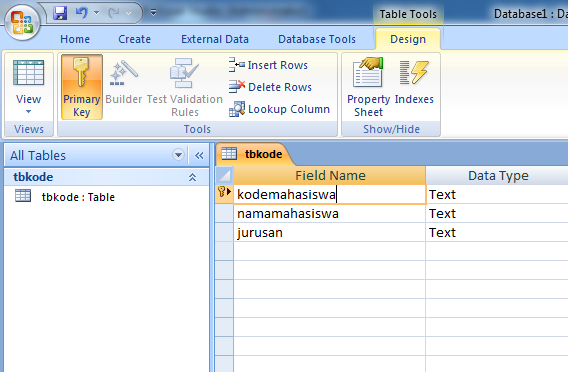
Task: Customize the Quick Access Toolbar
Action: tap(154, 13)
